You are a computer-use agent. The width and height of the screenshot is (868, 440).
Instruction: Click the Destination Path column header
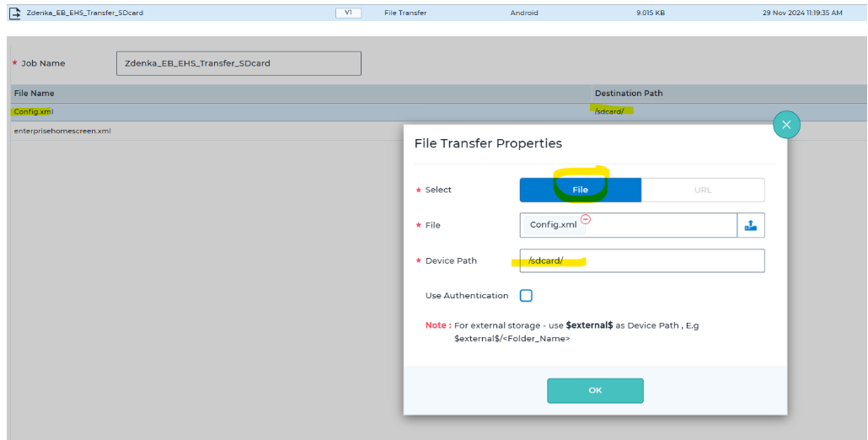click(x=629, y=93)
